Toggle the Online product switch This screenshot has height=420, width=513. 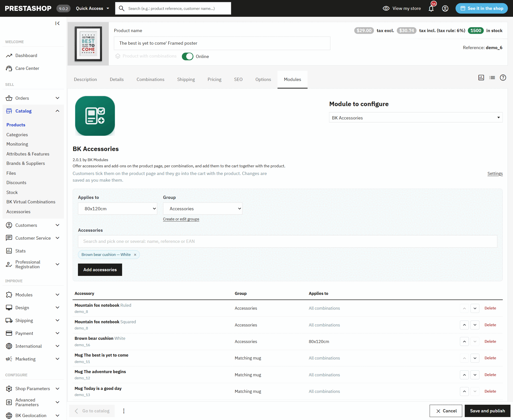(x=187, y=57)
